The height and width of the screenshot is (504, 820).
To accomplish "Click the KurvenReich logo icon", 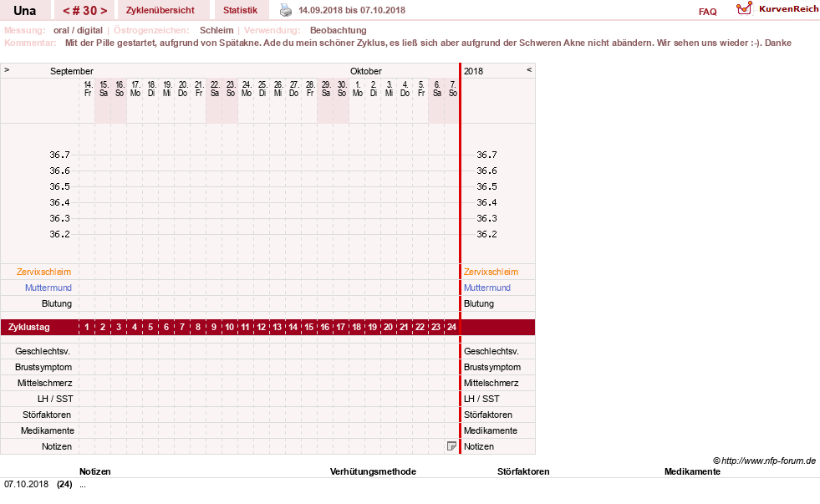I will 744,9.
